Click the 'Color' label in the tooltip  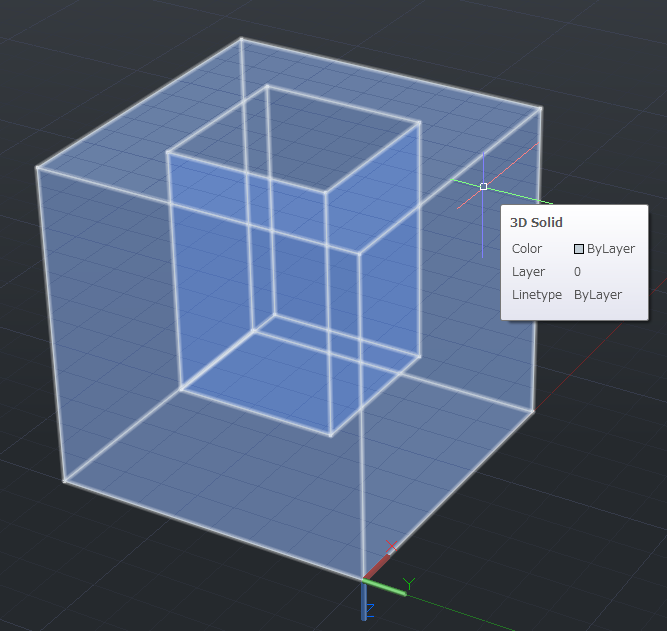pos(527,249)
